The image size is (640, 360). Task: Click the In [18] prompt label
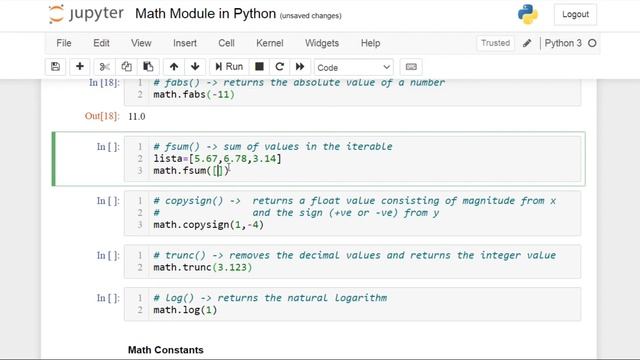pyautogui.click(x=104, y=83)
